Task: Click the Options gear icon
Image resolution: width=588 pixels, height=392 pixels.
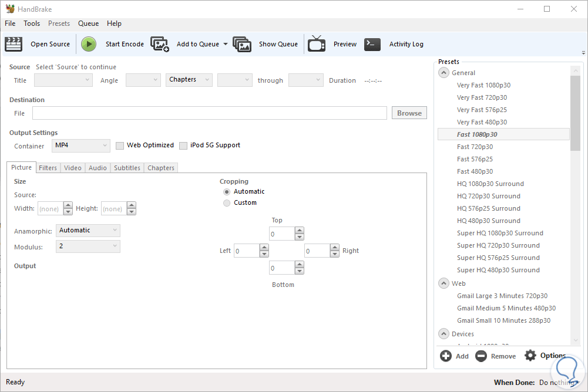Action: (530, 355)
